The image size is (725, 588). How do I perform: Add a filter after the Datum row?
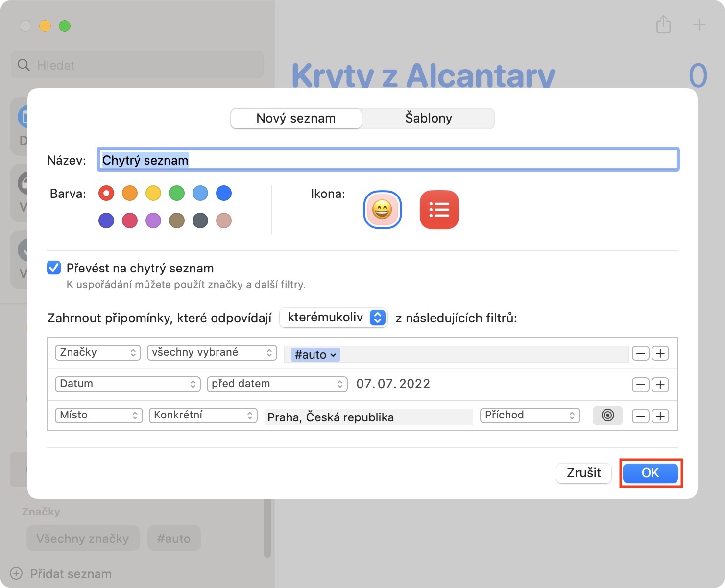pos(660,385)
